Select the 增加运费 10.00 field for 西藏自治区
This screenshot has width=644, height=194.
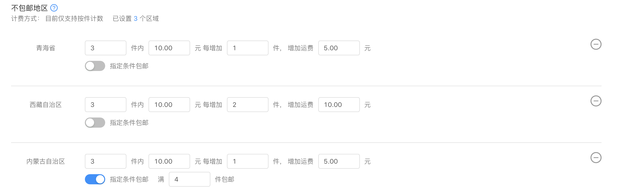(x=339, y=104)
